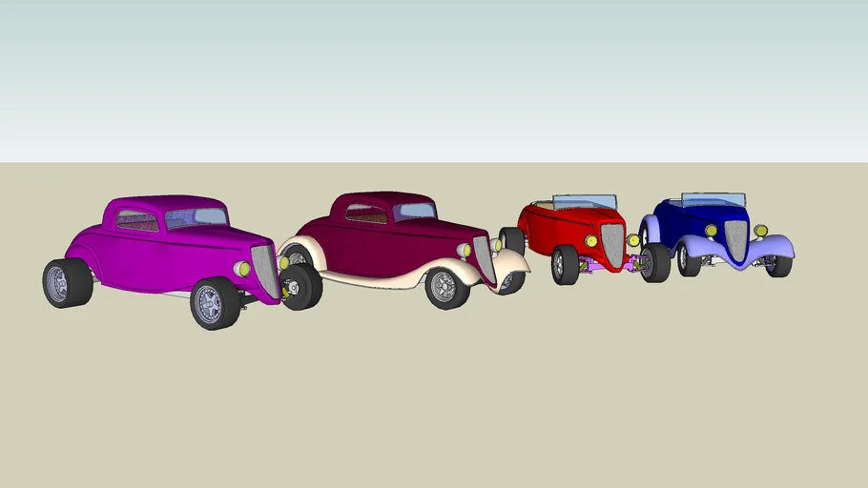Viewport: 868px width, 488px height.
Task: Click the magenta coupe's nearest front wheel
Action: click(x=214, y=303)
